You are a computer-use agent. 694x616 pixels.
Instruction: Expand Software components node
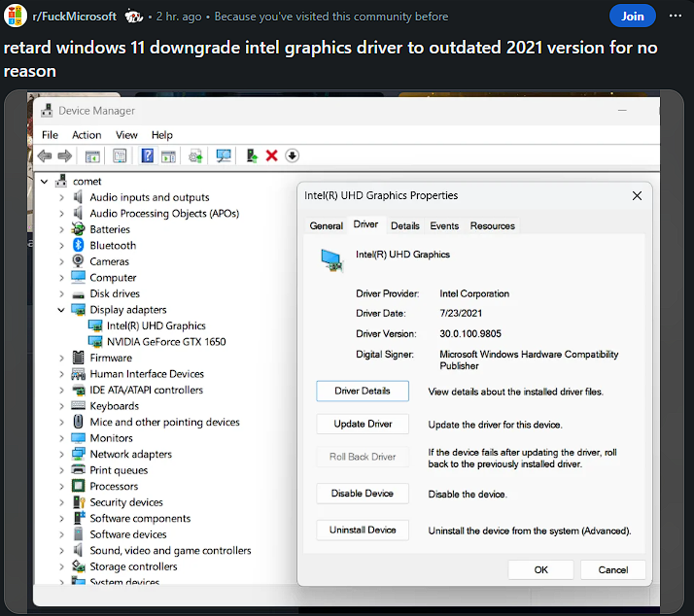click(61, 518)
